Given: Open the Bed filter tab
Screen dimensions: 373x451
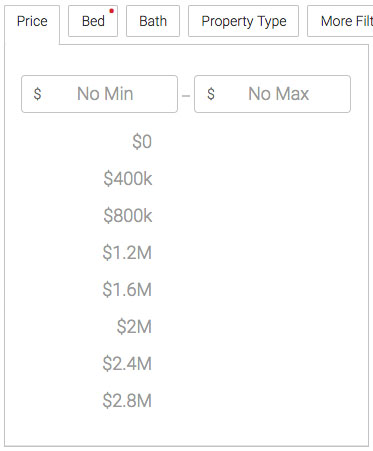Looking at the screenshot, I should point(93,21).
